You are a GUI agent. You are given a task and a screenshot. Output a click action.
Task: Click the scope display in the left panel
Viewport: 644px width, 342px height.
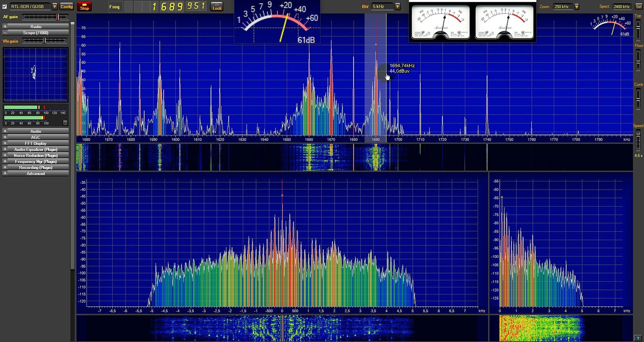point(36,75)
